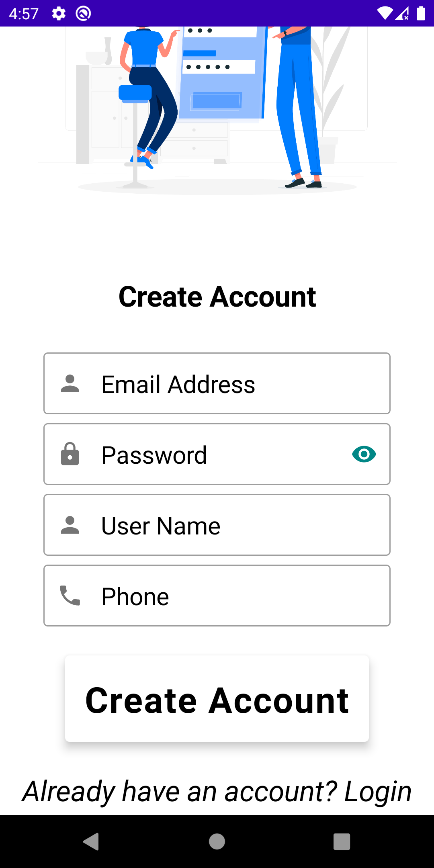Open the settings gear in status bar
This screenshot has height=868, width=434.
(58, 13)
